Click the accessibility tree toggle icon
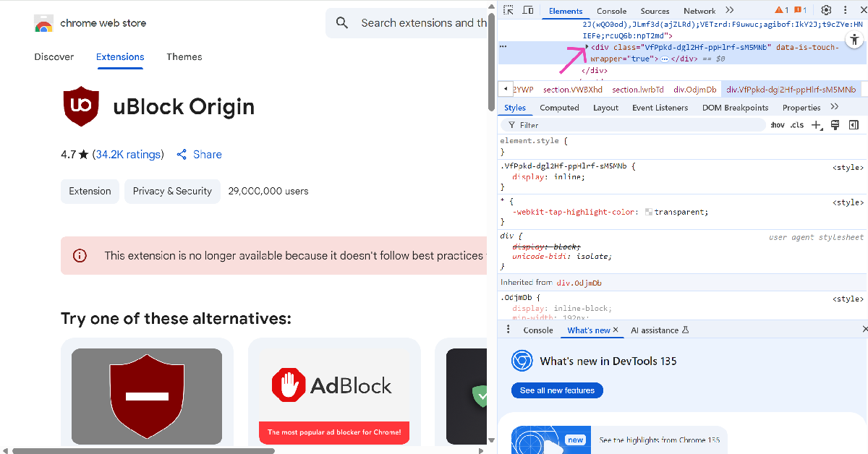Screen dimensions: 868x454 coord(855,39)
